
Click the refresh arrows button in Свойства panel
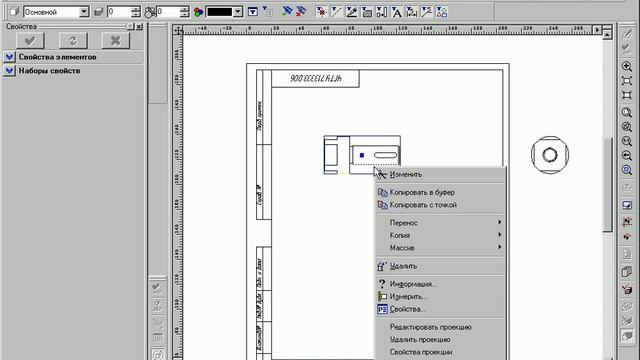[73, 40]
